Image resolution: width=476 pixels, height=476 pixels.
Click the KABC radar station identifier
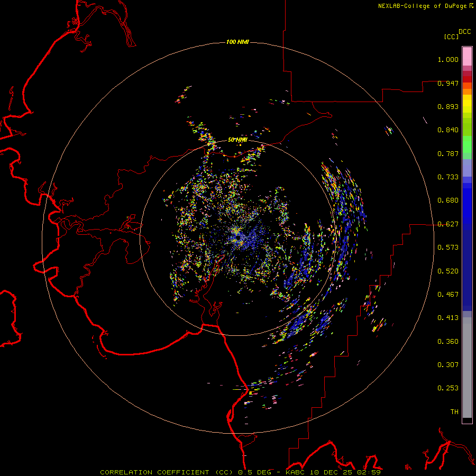tap(296, 472)
